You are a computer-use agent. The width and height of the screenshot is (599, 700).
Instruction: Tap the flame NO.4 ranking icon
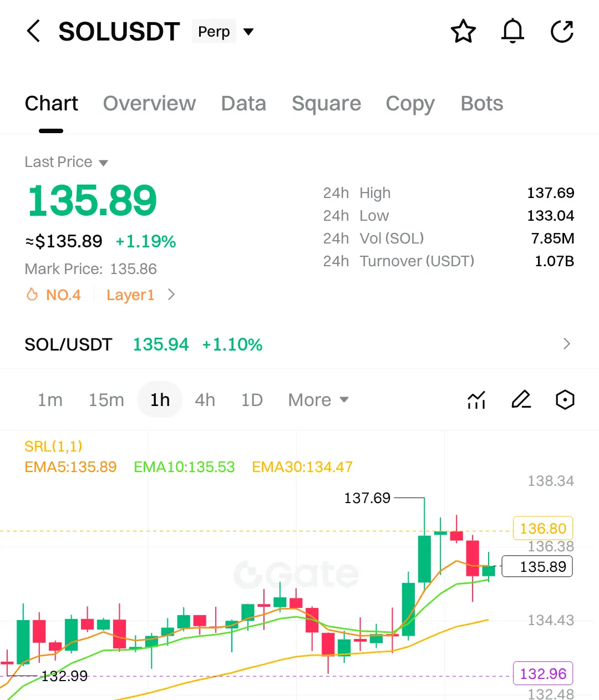(32, 295)
